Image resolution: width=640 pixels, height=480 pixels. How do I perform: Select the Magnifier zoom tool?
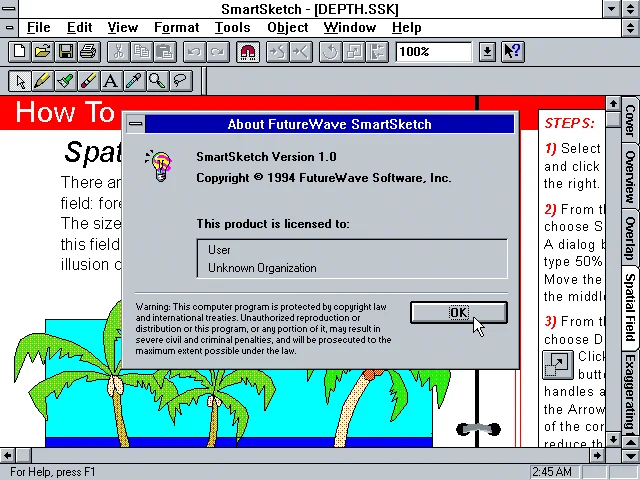157,81
